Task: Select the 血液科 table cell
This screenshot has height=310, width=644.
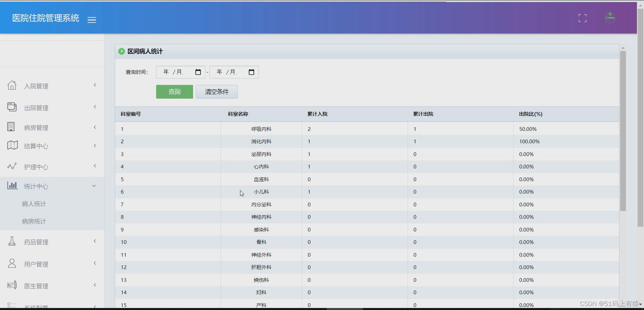Action: click(261, 179)
